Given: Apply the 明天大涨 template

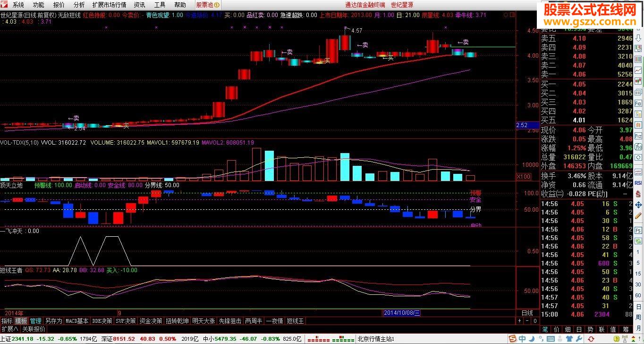Looking at the screenshot, I should 203,321.
